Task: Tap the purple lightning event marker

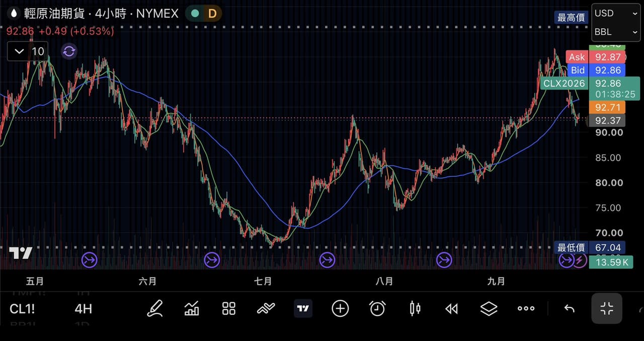Action: tap(579, 260)
